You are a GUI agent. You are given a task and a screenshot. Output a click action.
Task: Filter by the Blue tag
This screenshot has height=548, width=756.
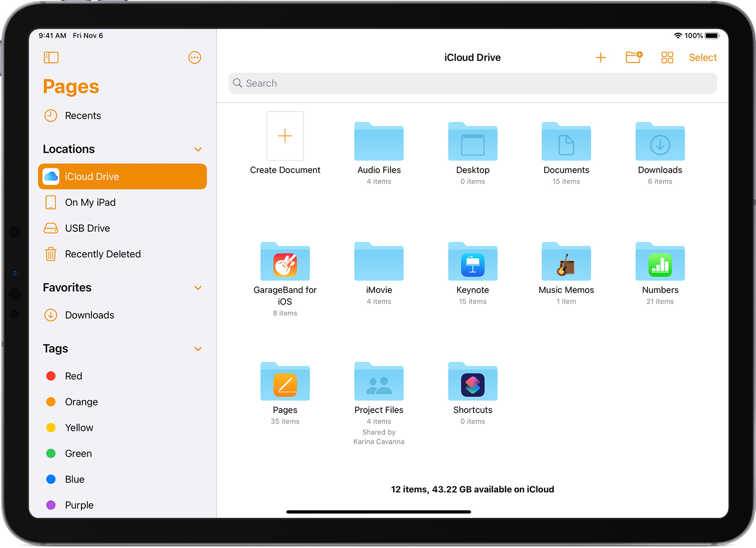pos(123,479)
